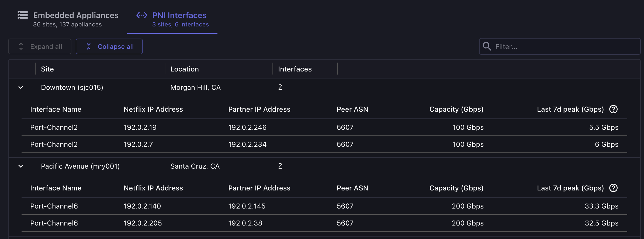The width and height of the screenshot is (644, 239).
Task: Click Peer ASN 5607 in 192.0.2.19 row
Action: pyautogui.click(x=345, y=127)
